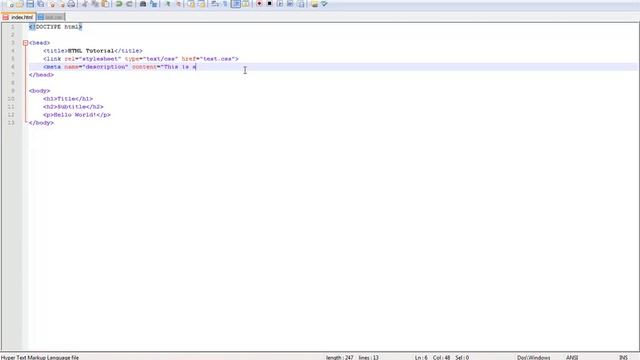The width and height of the screenshot is (640, 360).
Task: Click the opening body tag line
Action: pos(40,91)
